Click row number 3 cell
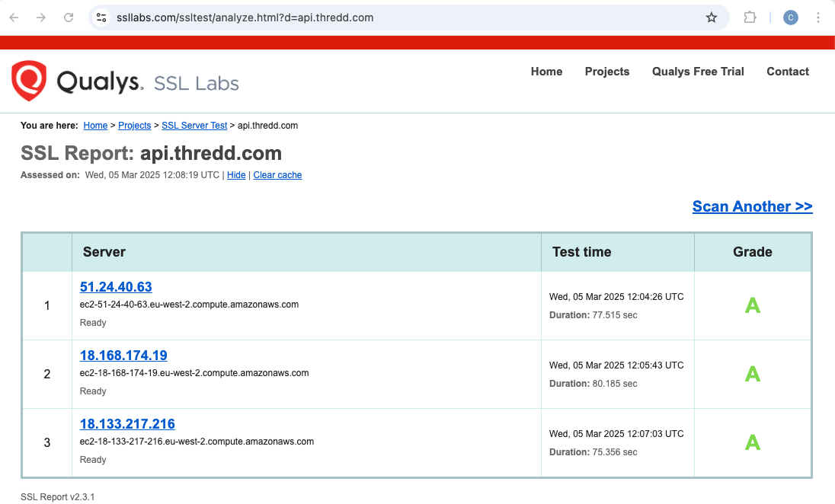The height and width of the screenshot is (504, 835). click(x=47, y=443)
